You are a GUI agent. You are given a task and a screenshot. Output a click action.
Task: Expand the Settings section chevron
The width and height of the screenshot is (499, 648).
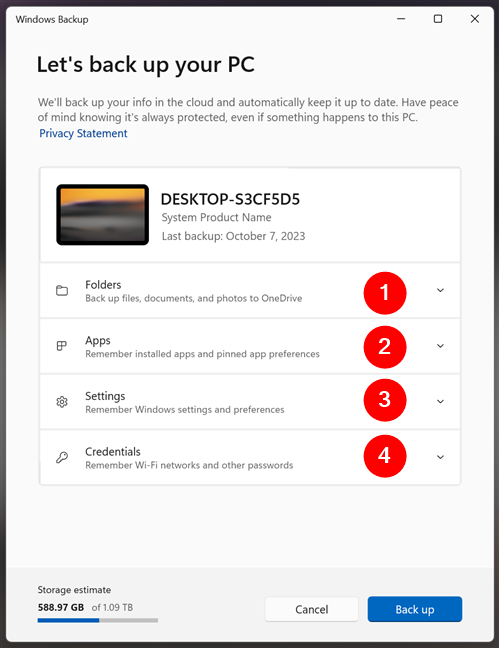pyautogui.click(x=440, y=401)
